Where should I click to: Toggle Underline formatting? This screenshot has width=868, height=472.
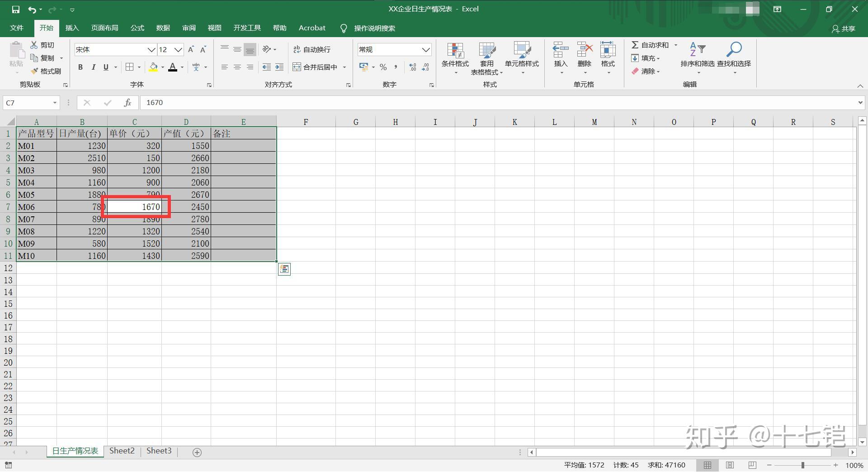point(106,67)
